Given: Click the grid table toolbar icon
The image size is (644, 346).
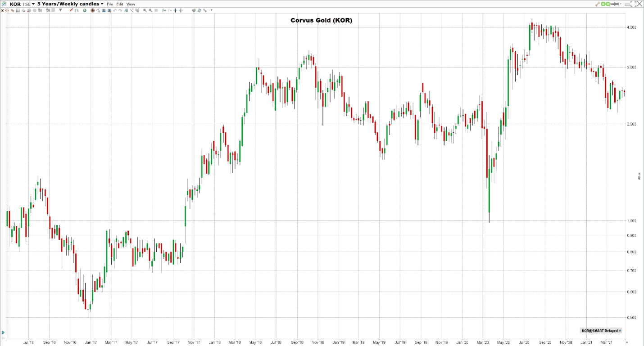Looking at the screenshot, I should coord(18,10).
